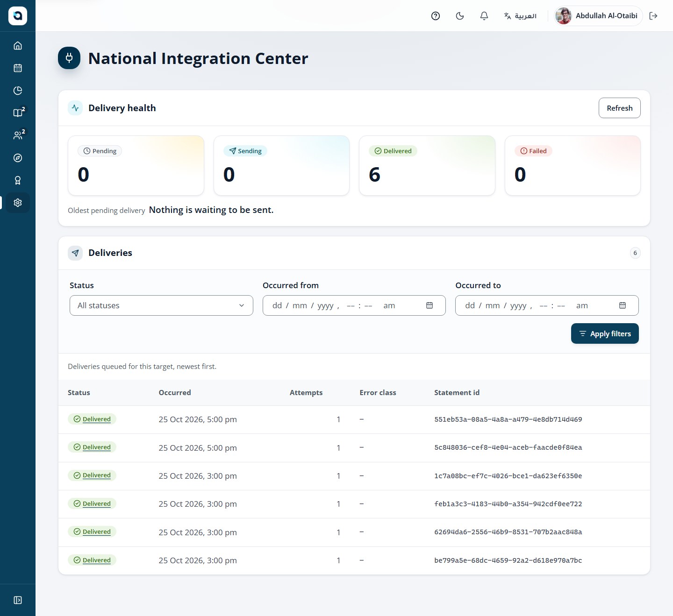Open Delivered link for statement 551eb53a
Screen dimensions: 673x616
click(x=97, y=419)
